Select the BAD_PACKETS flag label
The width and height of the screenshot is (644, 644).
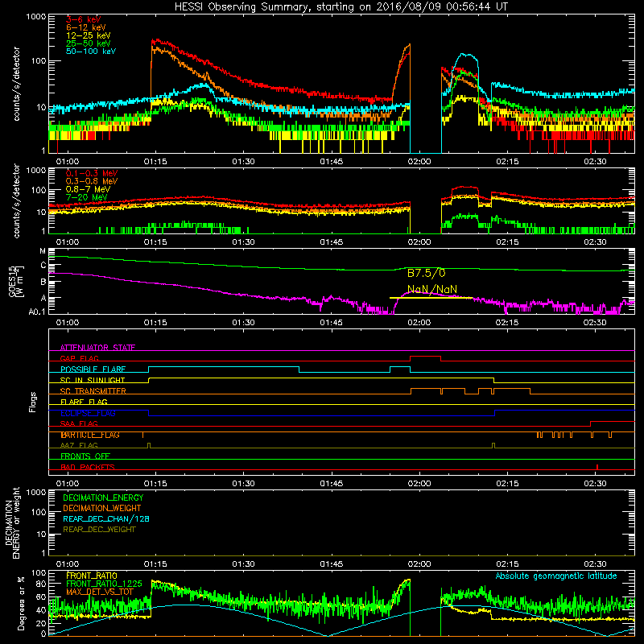[88, 467]
